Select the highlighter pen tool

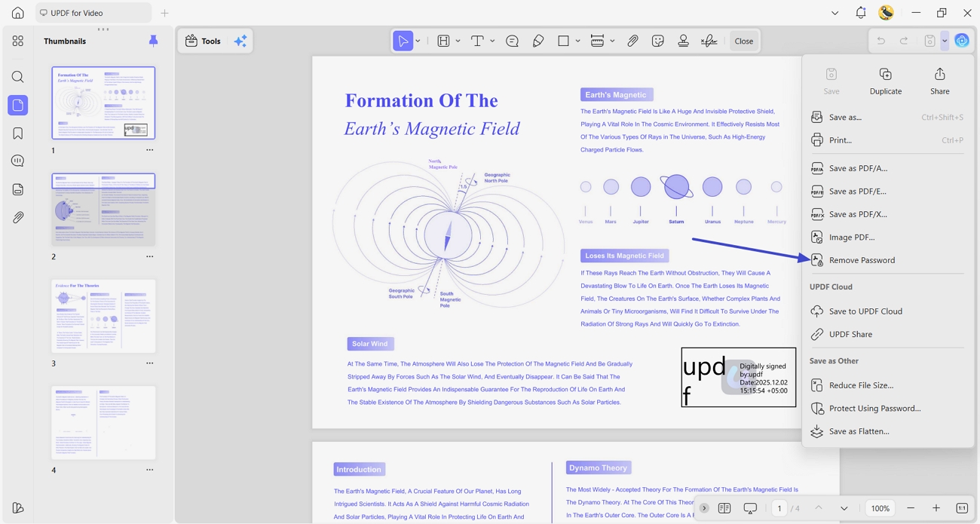pyautogui.click(x=538, y=41)
